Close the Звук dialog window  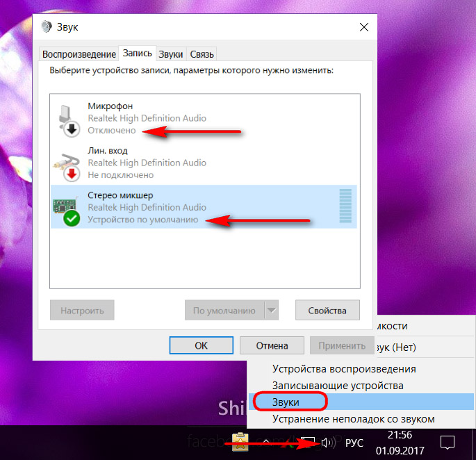click(x=364, y=27)
